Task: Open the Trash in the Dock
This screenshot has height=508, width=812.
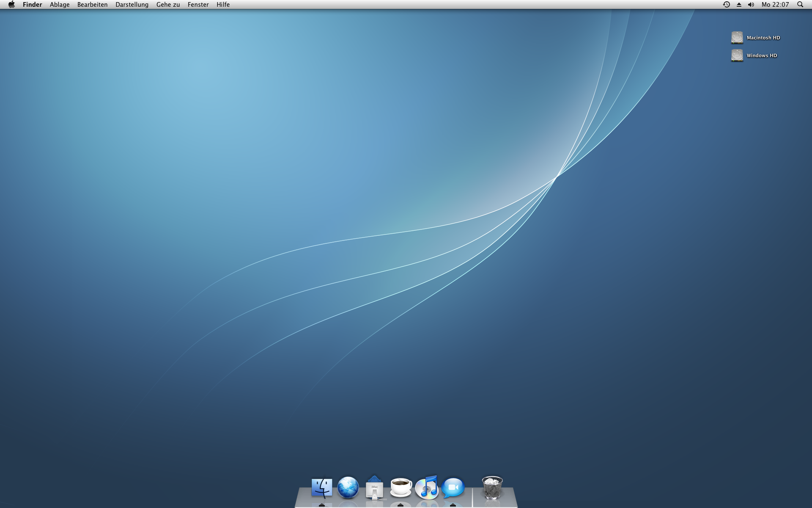Action: pos(492,488)
